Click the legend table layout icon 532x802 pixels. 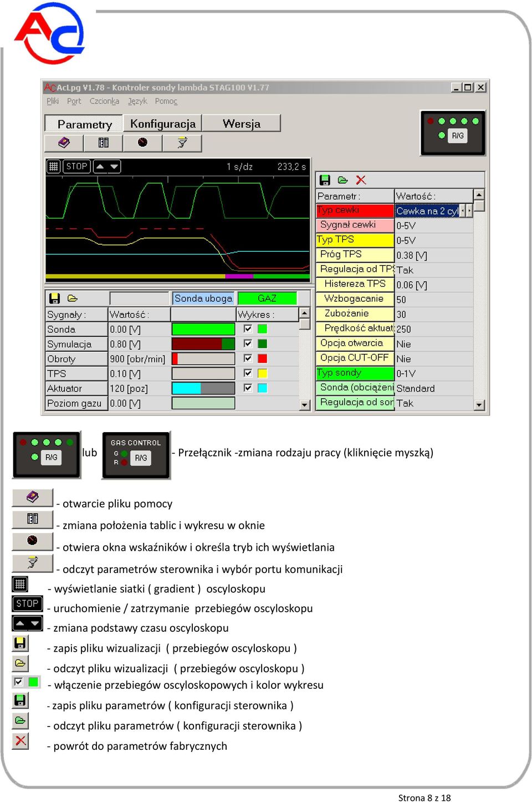pos(33,519)
